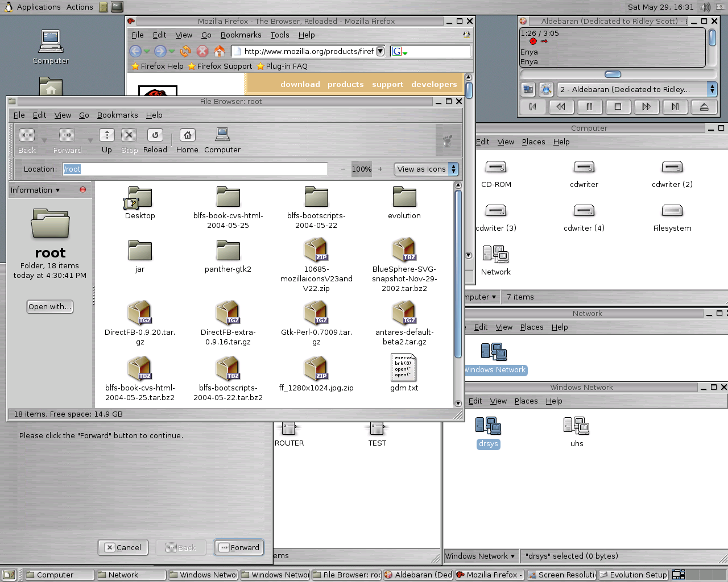728x582 pixels.
Task: Click the Location path field
Action: 195,169
